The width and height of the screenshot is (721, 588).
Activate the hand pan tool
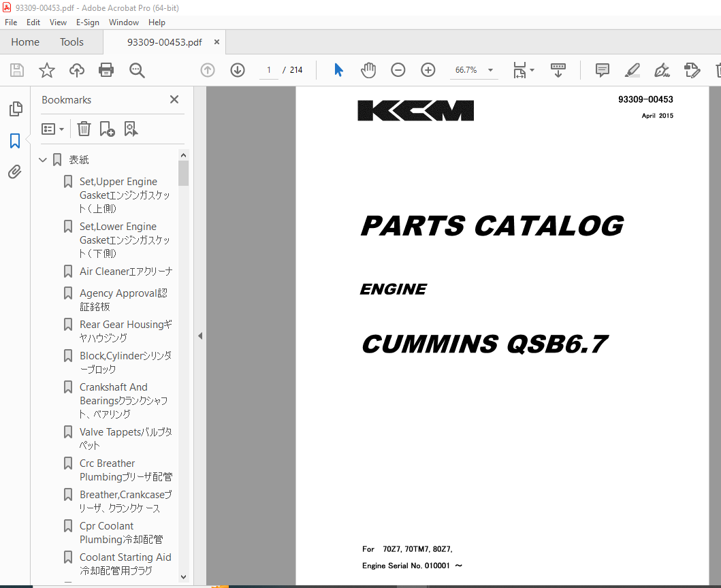[368, 70]
